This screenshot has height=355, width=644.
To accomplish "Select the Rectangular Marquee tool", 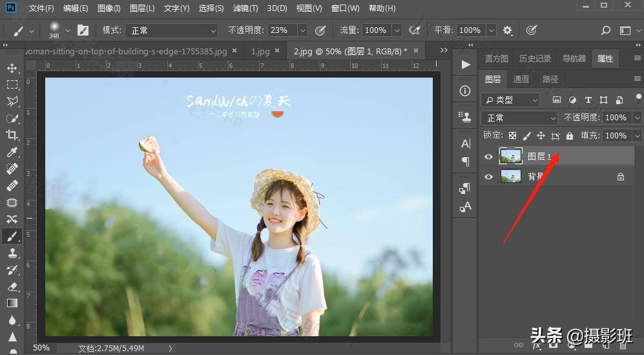I will (12, 85).
